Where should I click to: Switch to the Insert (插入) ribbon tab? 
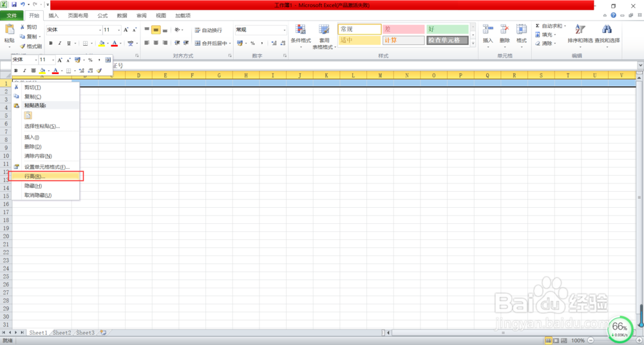coord(53,15)
